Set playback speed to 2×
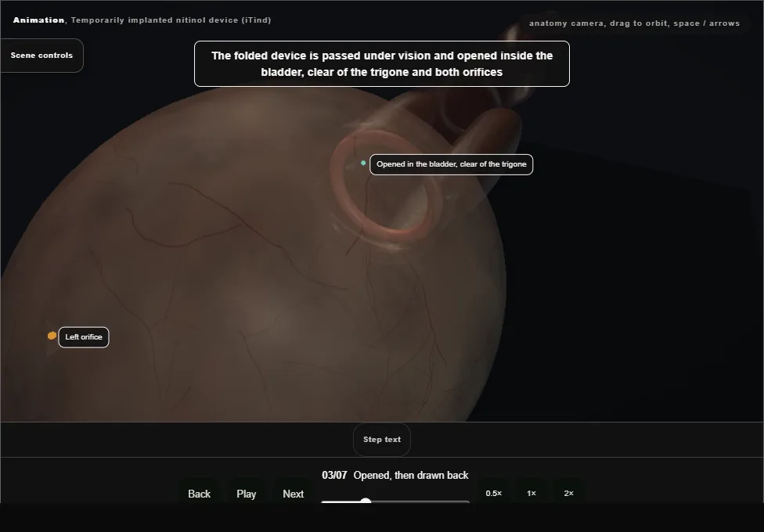Image resolution: width=764 pixels, height=532 pixels. coord(568,493)
